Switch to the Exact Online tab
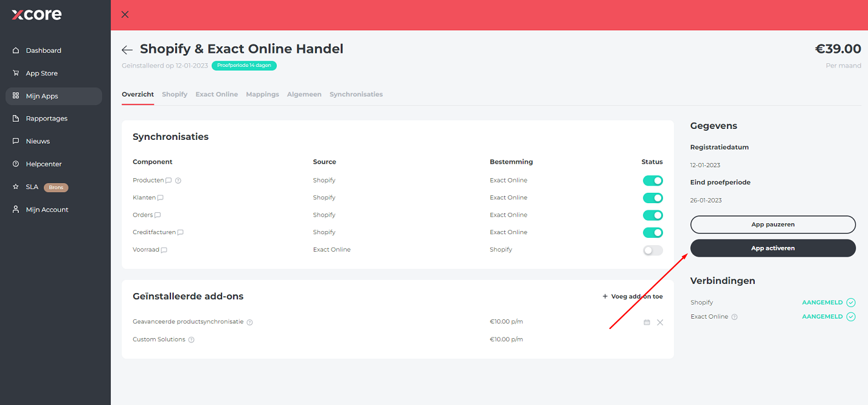Viewport: 868px width, 405px height. pos(217,94)
